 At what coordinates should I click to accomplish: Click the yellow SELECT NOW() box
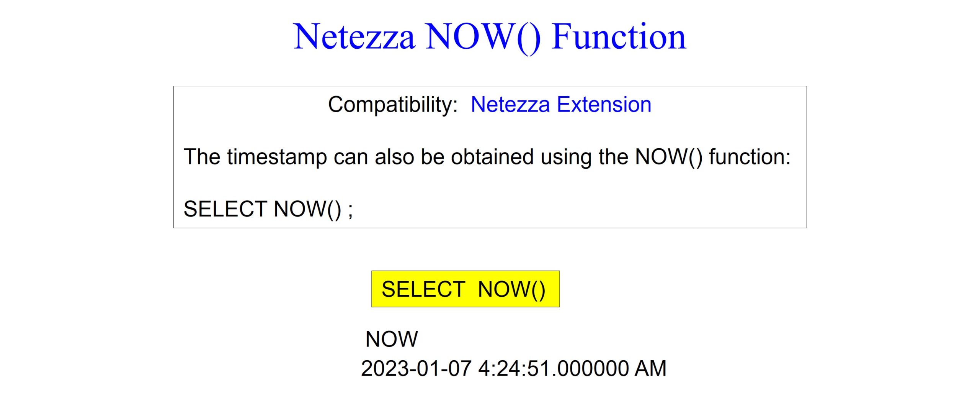click(x=465, y=289)
